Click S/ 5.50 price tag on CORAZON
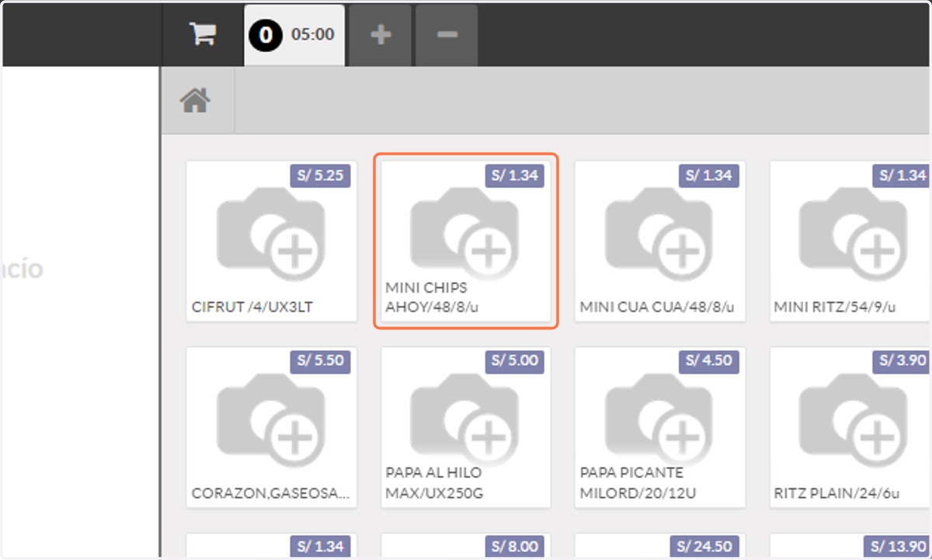This screenshot has height=560, width=932. [x=321, y=361]
